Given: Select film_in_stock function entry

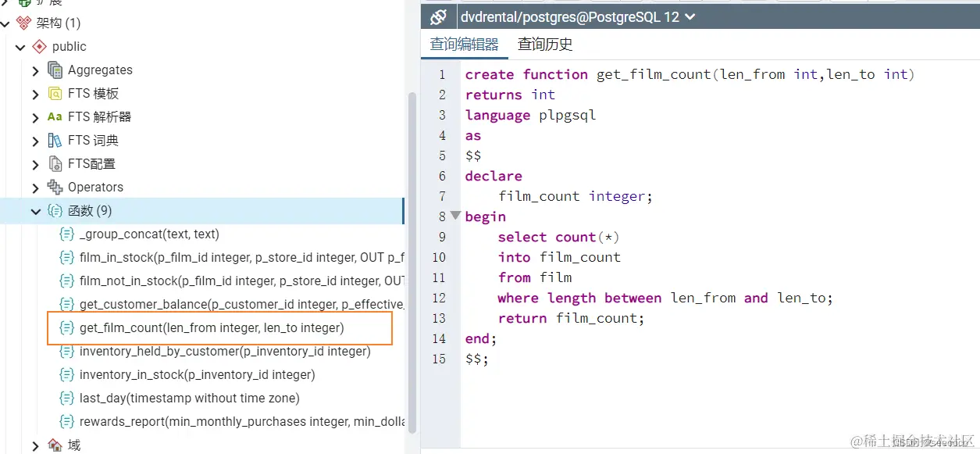Looking at the screenshot, I should [241, 258].
